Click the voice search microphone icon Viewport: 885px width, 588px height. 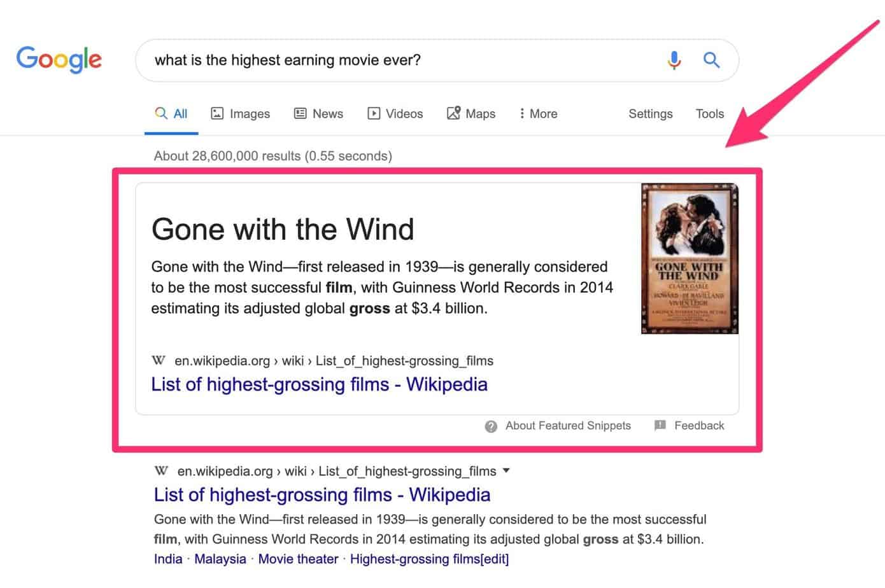pos(674,60)
